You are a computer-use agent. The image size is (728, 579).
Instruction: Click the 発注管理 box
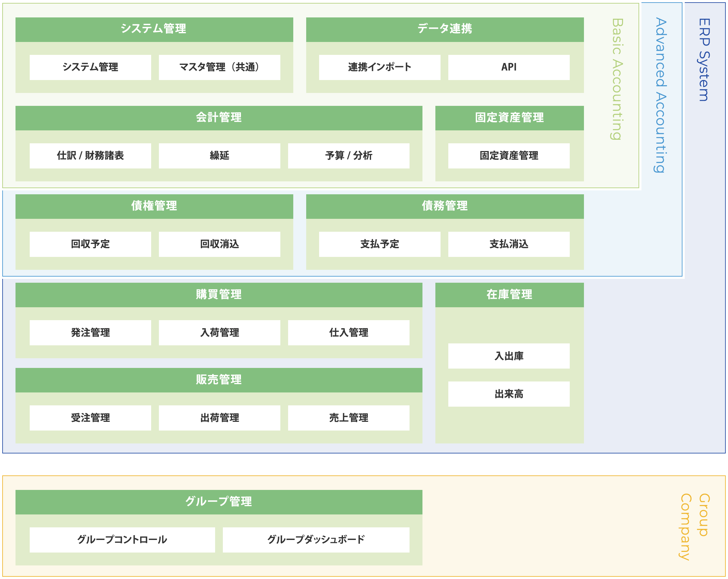point(90,333)
